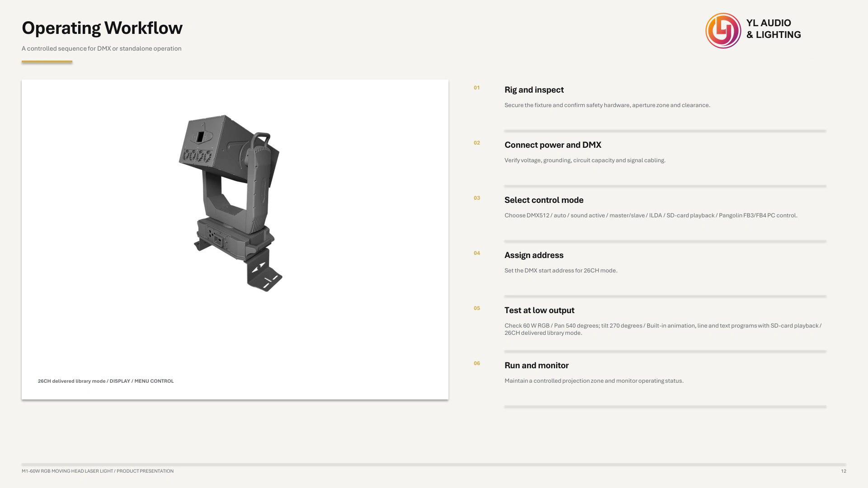Click the 'Check 60 W RGB / Pan 540 degrees' description
This screenshot has width=868, height=488.
[663, 329]
